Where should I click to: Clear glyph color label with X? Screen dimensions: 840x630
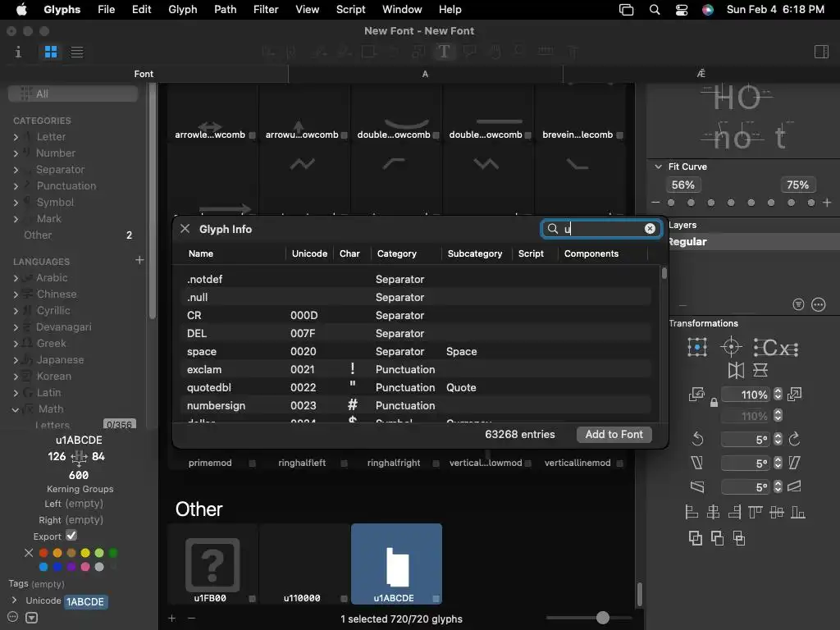(29, 553)
